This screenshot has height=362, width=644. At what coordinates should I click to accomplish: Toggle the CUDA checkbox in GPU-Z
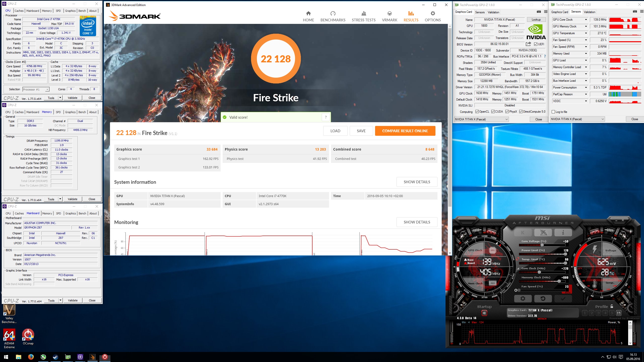[493, 112]
